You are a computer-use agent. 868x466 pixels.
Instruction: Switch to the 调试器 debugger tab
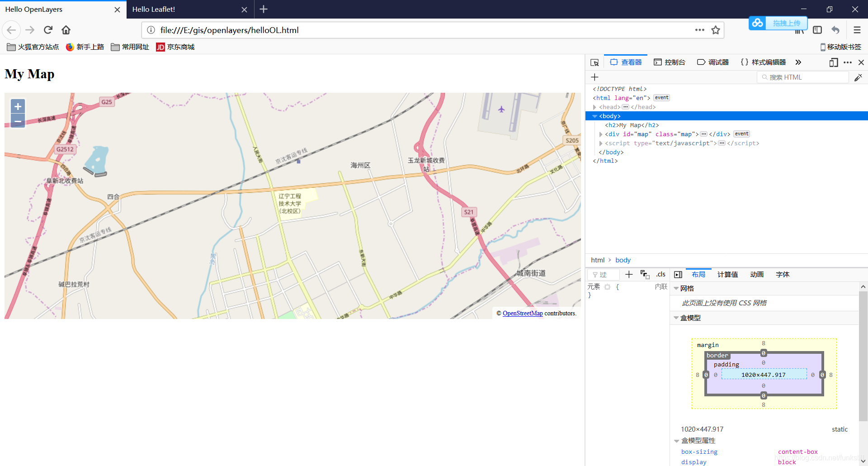(x=713, y=62)
